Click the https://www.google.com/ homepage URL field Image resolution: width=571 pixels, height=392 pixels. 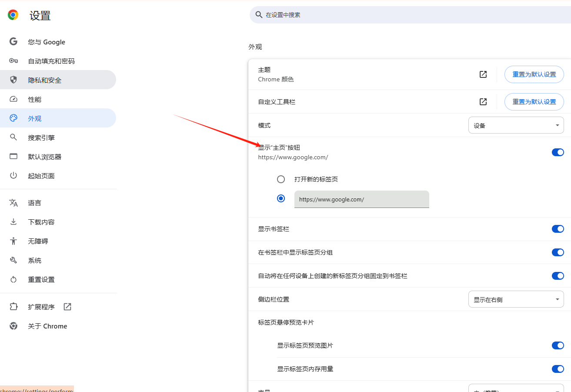click(362, 199)
